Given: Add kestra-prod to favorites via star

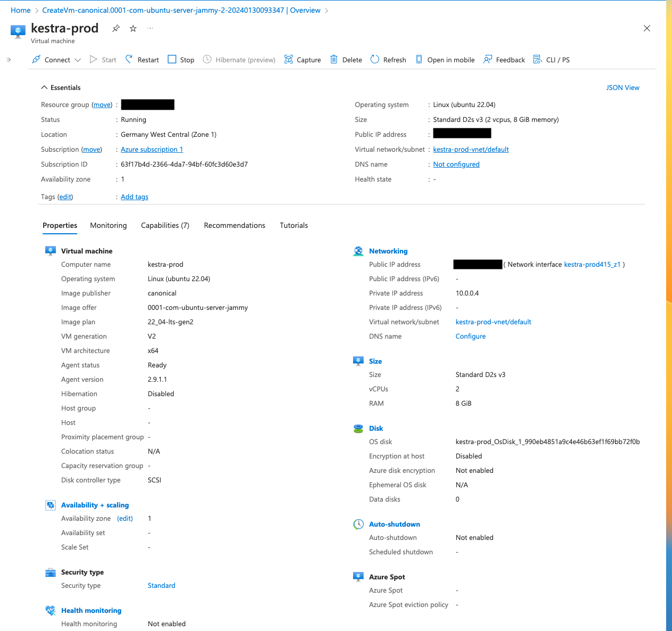Looking at the screenshot, I should click(133, 28).
